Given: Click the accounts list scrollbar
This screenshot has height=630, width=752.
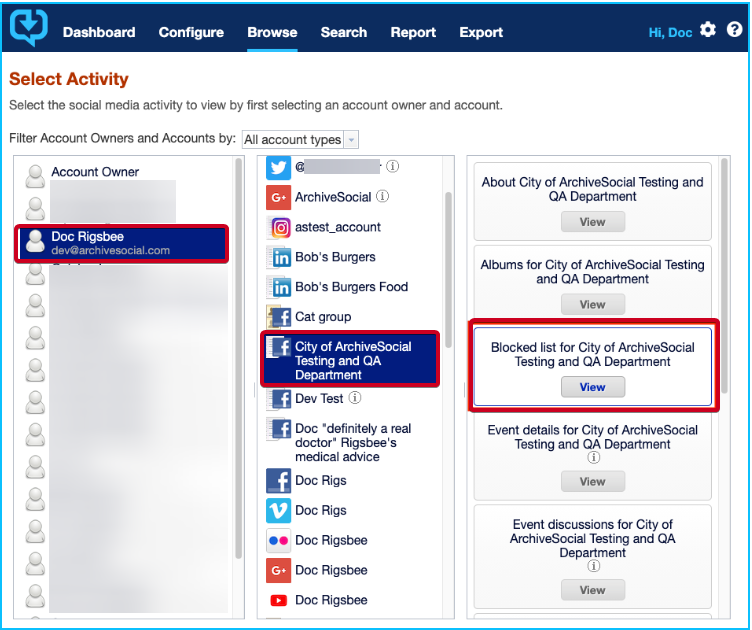Looking at the screenshot, I should tap(448, 269).
